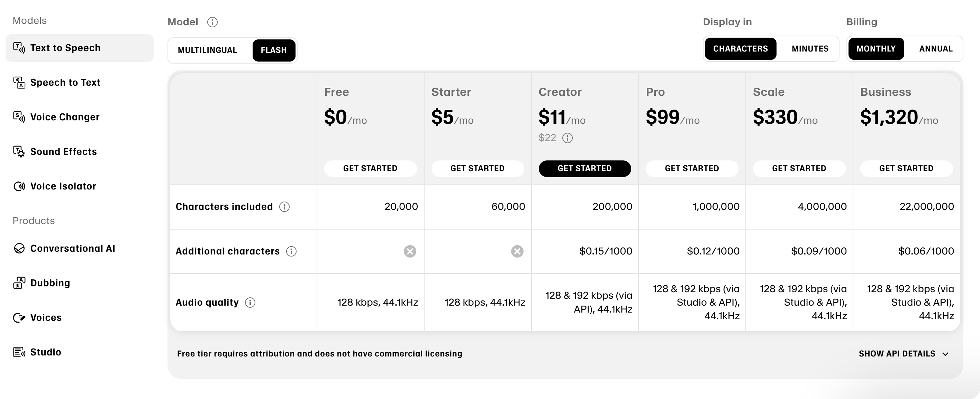Click the Show API Details chevron arrow
980x399 pixels.
tap(945, 354)
